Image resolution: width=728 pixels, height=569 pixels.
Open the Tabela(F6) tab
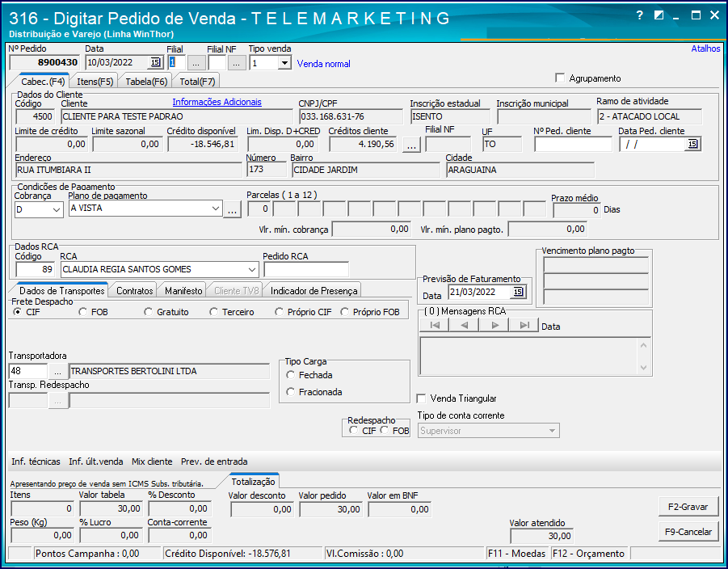[x=146, y=82]
